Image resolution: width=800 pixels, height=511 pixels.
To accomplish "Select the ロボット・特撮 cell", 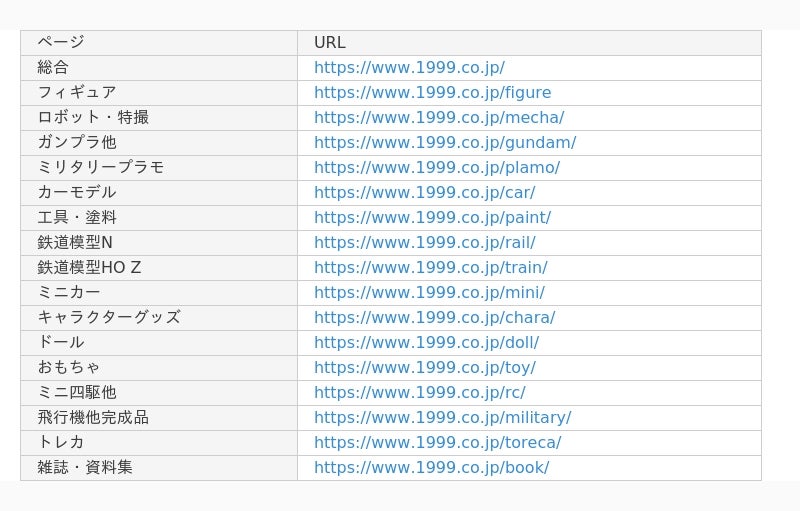I will (159, 118).
